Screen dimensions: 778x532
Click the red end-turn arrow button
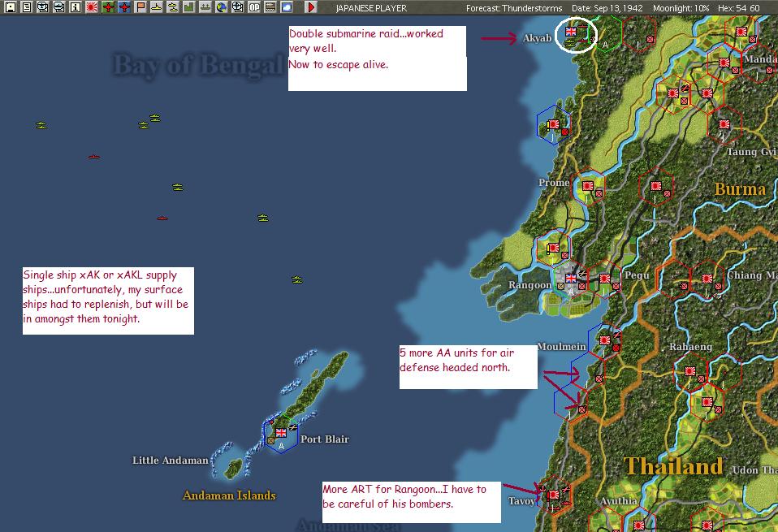(310, 7)
